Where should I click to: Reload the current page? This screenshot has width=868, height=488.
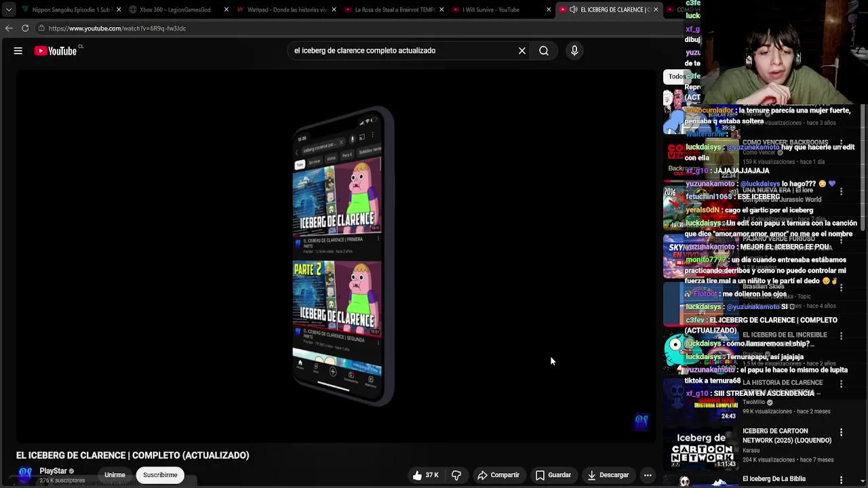(x=25, y=28)
